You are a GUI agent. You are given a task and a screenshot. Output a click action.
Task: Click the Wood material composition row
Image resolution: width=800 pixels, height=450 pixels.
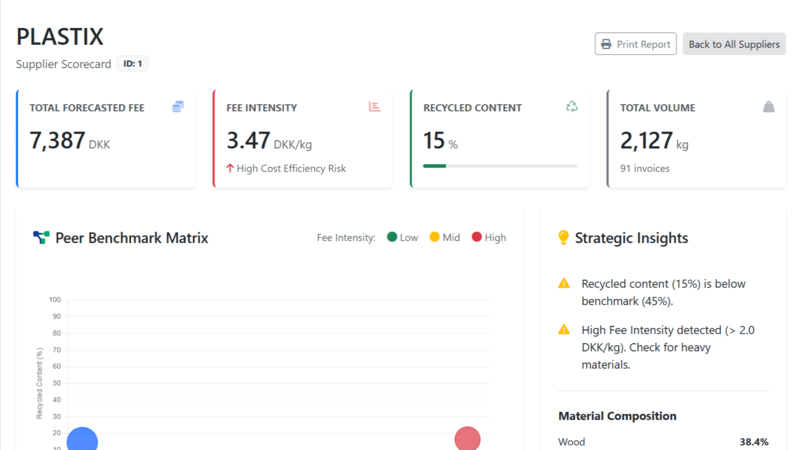click(662, 441)
